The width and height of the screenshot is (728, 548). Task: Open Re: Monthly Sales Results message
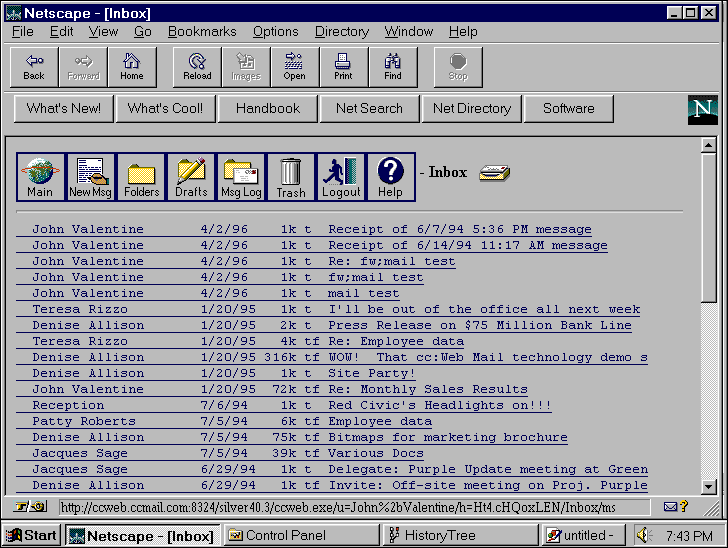point(272,389)
